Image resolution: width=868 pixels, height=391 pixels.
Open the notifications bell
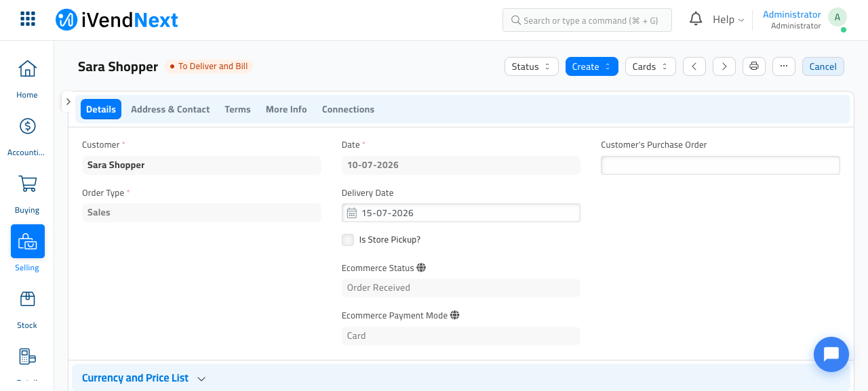click(x=696, y=19)
